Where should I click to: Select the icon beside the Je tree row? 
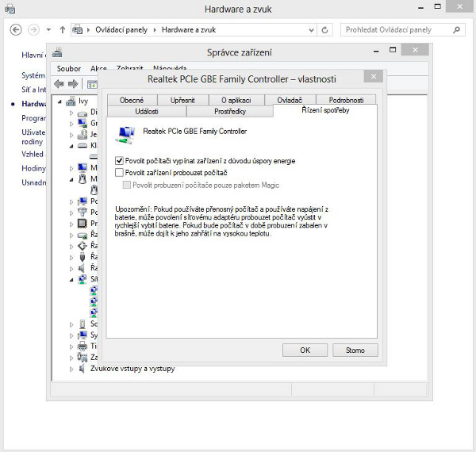[x=83, y=134]
